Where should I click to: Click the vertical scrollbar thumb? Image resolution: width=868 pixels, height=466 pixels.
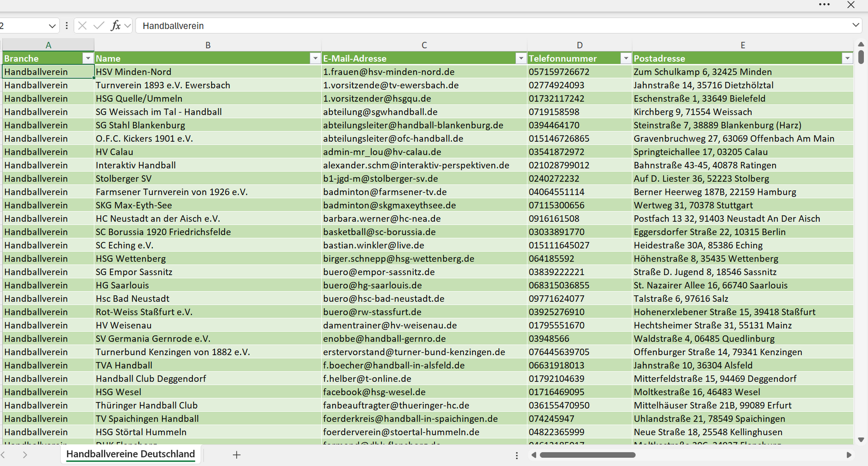click(861, 57)
